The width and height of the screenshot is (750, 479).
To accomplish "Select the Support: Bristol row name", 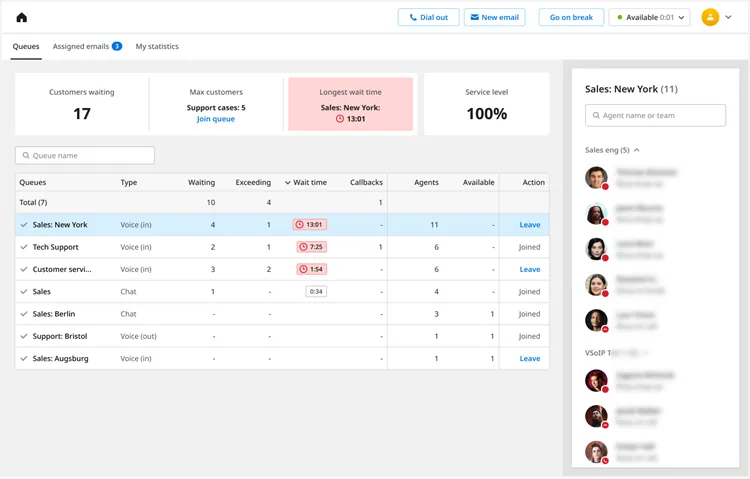I will [60, 336].
